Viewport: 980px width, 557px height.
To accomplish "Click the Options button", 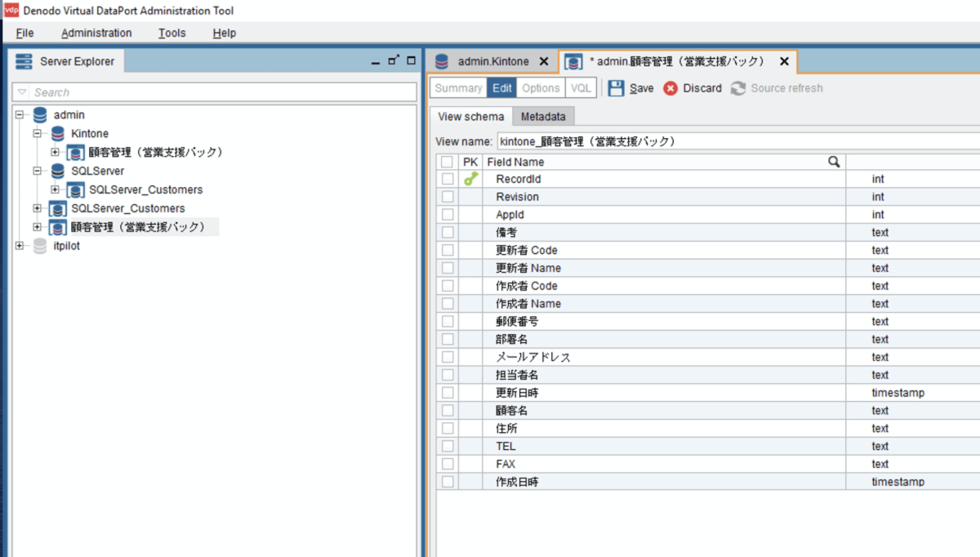I will pyautogui.click(x=541, y=88).
